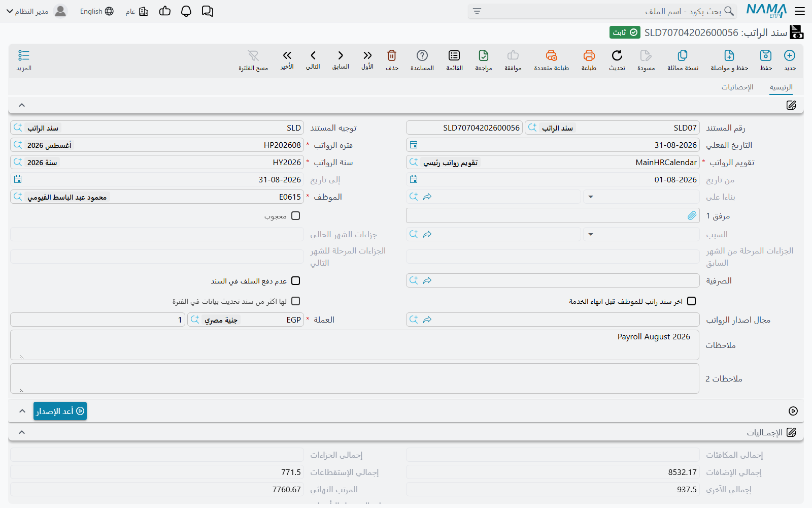Screen dimensions: 812x508
Task: Toggle لها اكثر من سند تحديث checkbox
Action: click(296, 301)
